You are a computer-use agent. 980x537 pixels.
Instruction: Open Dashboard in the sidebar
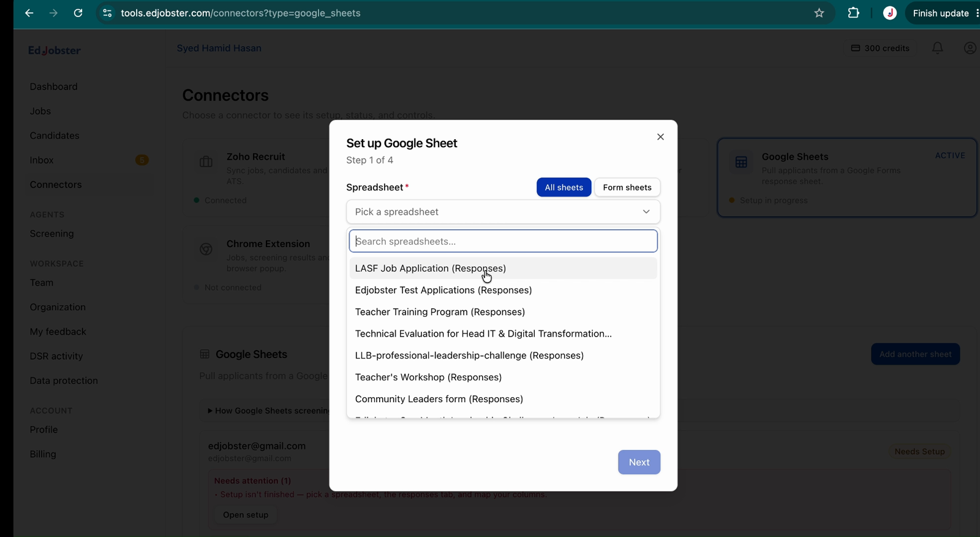coord(54,86)
